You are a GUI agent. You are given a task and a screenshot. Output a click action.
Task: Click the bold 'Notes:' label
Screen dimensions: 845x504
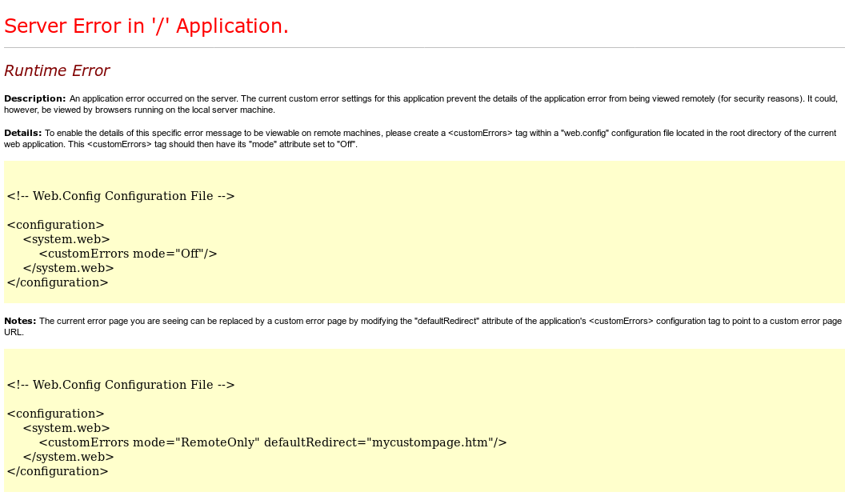(x=20, y=321)
